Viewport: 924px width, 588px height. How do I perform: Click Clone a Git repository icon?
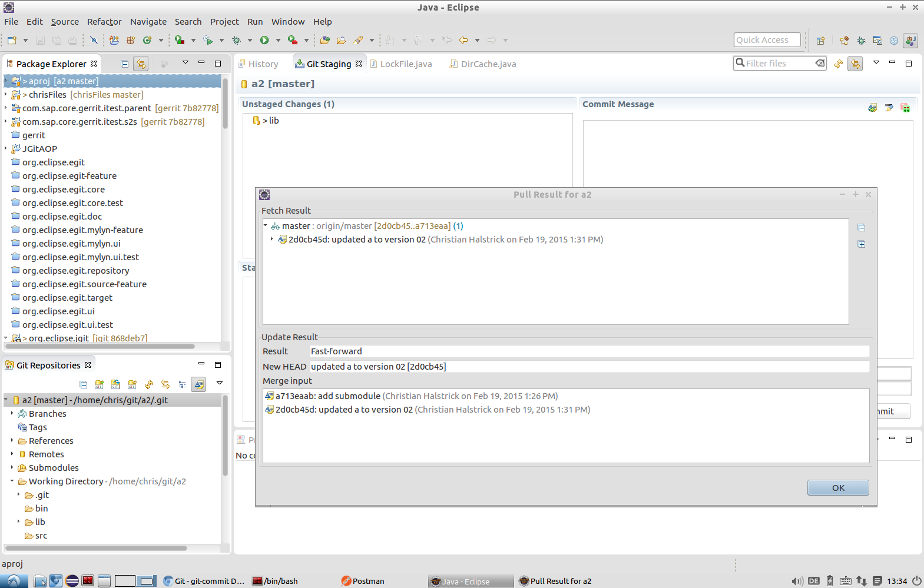pyautogui.click(x=116, y=384)
